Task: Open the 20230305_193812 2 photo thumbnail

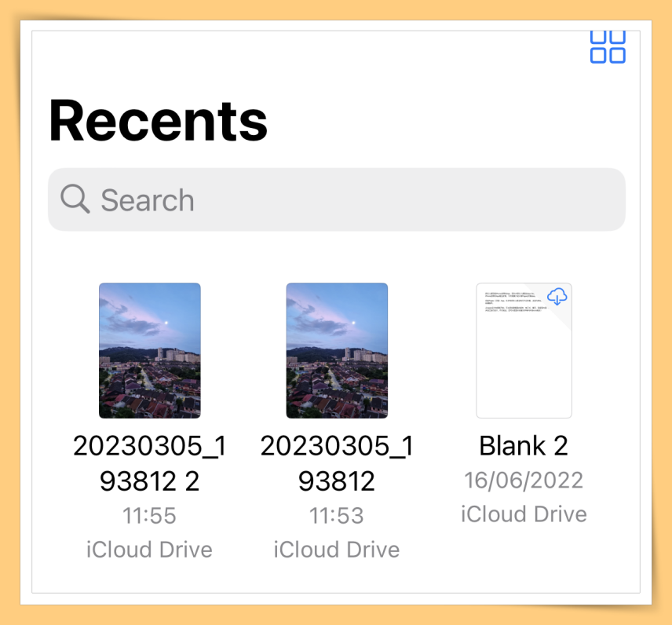Action: 150,350
